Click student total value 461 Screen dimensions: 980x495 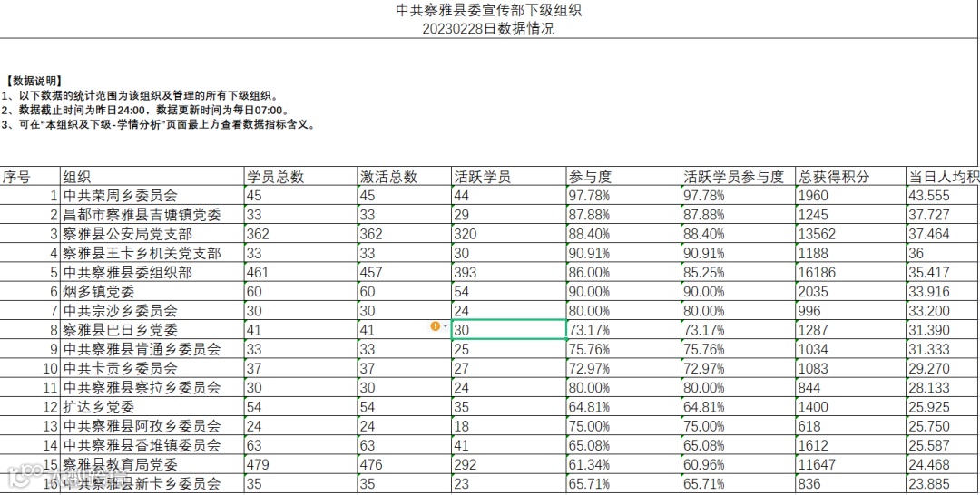(300, 272)
